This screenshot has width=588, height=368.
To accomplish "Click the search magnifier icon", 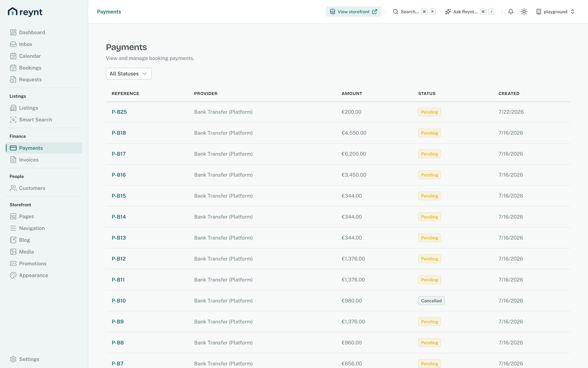I will click(x=396, y=12).
